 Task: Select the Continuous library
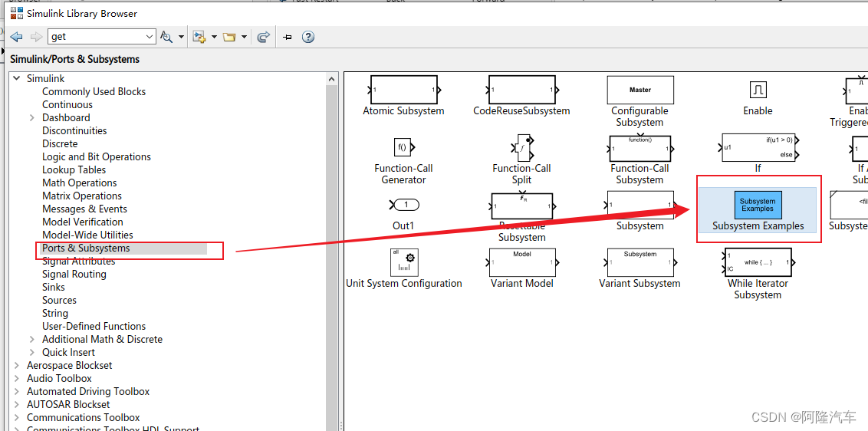point(67,105)
